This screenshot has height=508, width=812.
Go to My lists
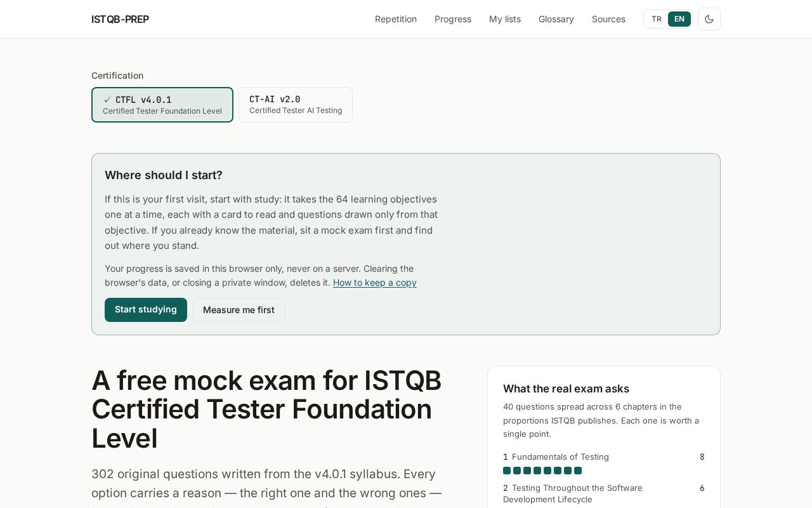(505, 19)
